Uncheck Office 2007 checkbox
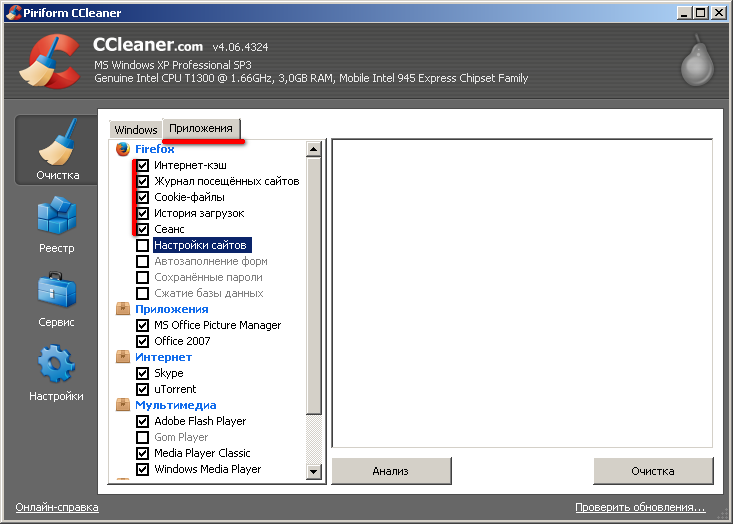Viewport: 733px width, 524px height. click(x=143, y=341)
